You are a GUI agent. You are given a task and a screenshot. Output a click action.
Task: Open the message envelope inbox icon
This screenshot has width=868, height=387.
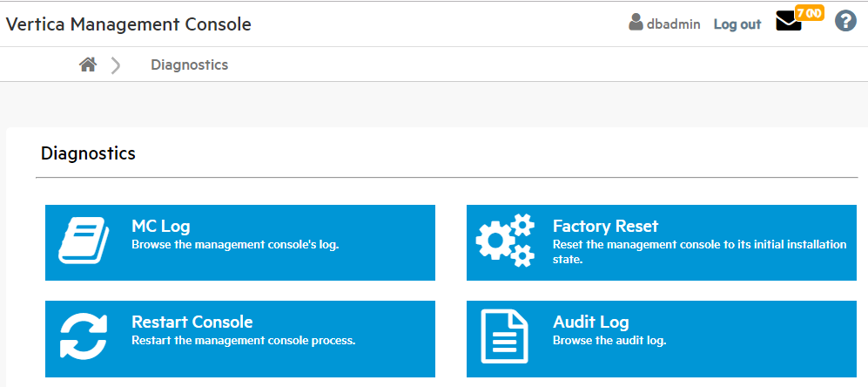coord(789,22)
